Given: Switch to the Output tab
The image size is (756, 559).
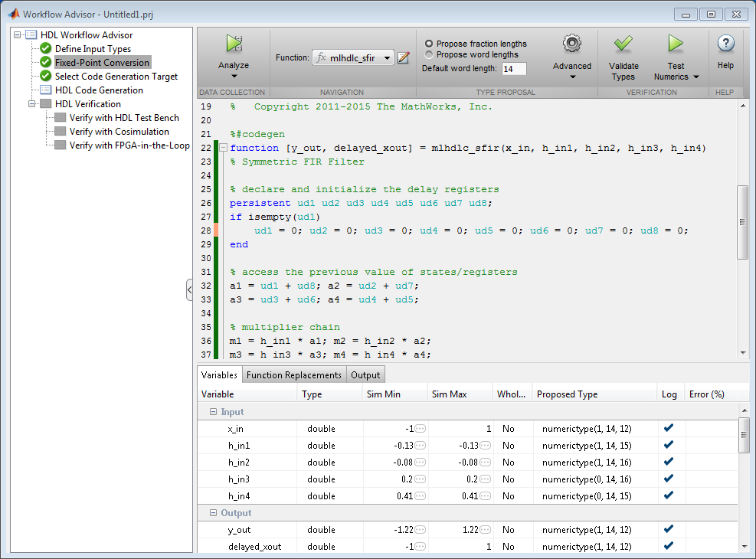Looking at the screenshot, I should [365, 375].
